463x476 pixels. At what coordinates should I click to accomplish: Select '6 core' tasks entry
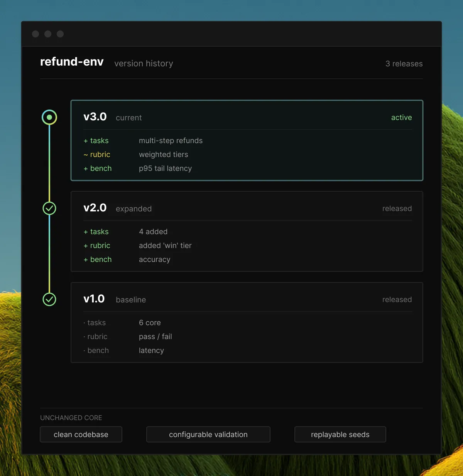pos(150,323)
